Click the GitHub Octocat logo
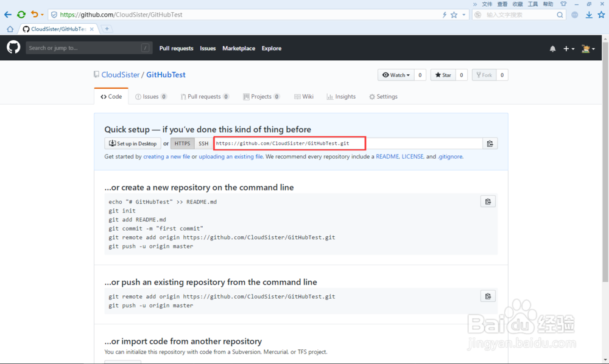Viewport: 609px width, 364px height. pos(13,47)
